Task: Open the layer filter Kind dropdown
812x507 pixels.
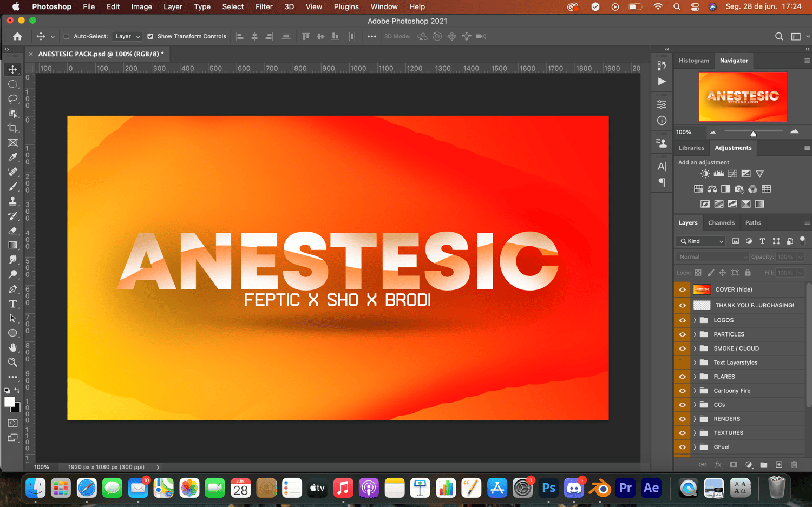Action: (x=701, y=241)
